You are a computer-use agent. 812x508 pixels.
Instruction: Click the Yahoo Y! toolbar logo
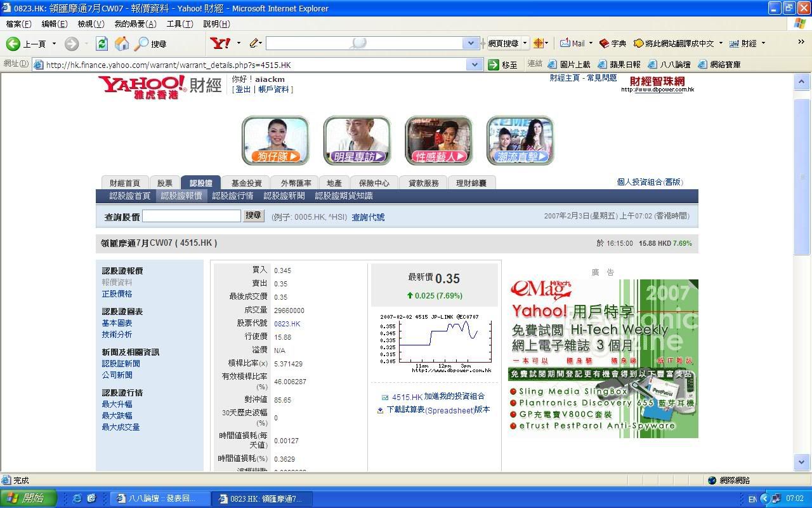click(x=220, y=43)
